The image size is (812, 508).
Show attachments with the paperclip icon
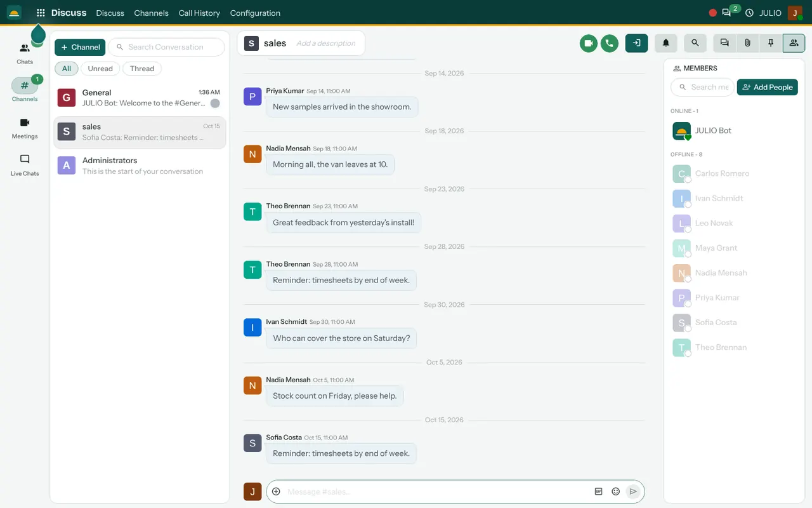point(748,43)
